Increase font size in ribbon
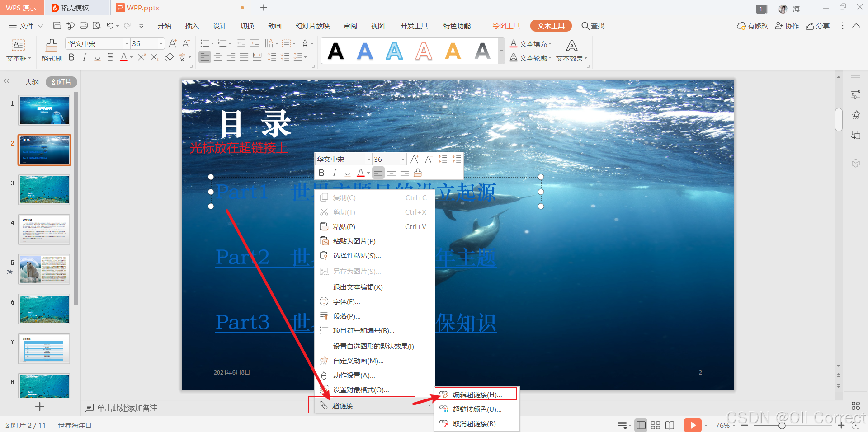Screen dimensions: 868x432 pos(172,43)
